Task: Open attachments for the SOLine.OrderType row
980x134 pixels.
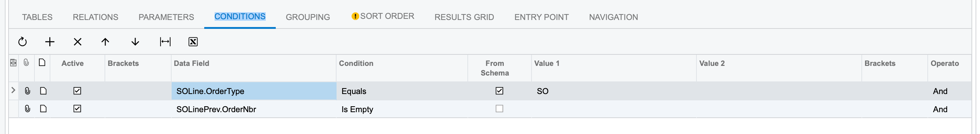Action: click(27, 91)
